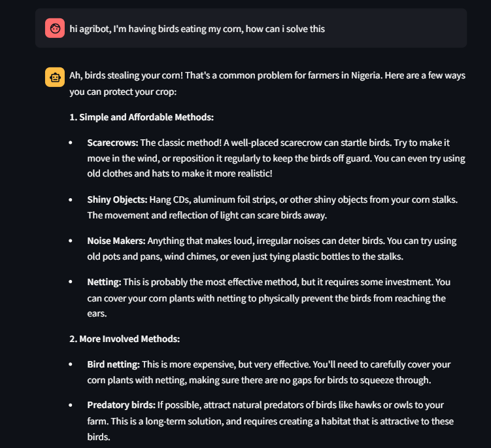Click the "1. Simple and Affordable Methods" heading
Viewport: 491px width, 448px height.
142,117
